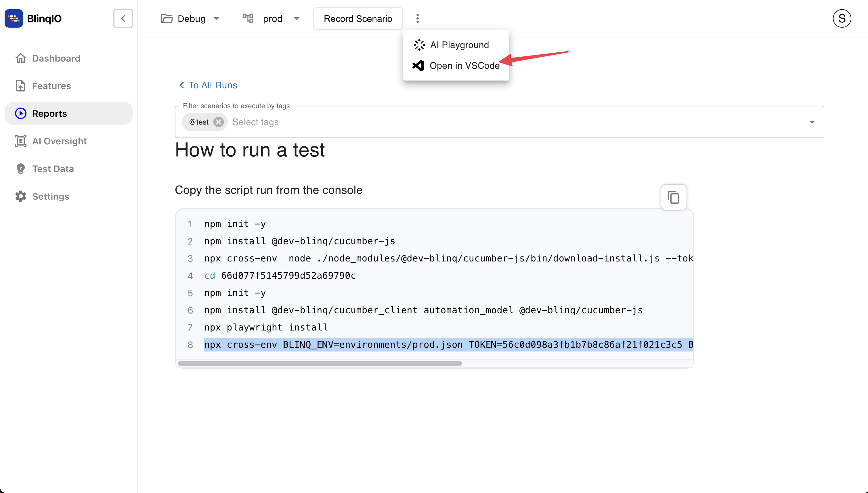Click the Test Data lightbulb icon
Screen dimensions: 868x493
tap(21, 169)
